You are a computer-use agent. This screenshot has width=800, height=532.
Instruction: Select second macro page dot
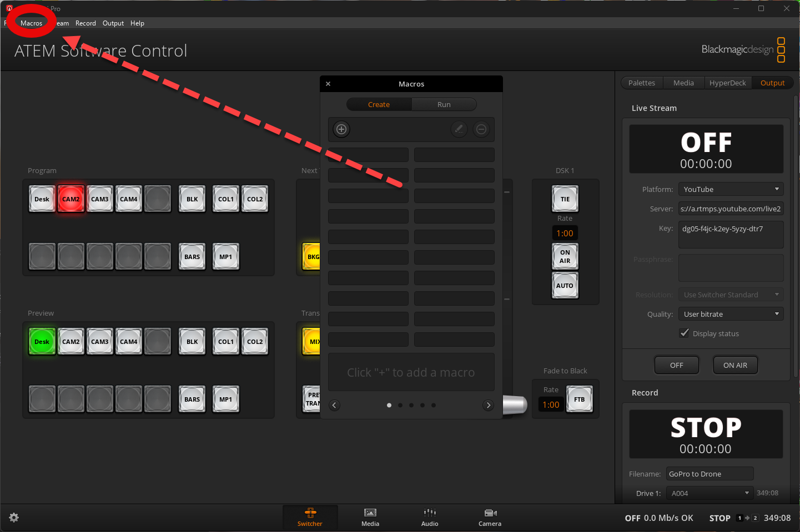(x=400, y=405)
